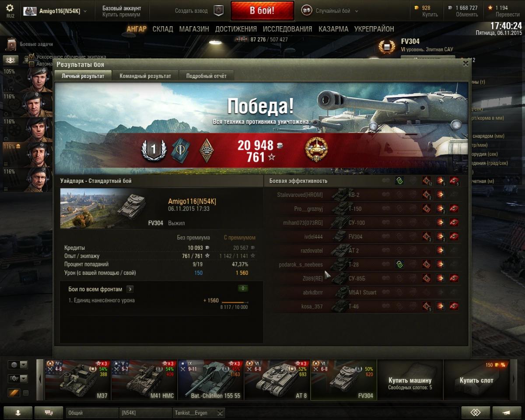Expand the Battles on all fronts arrow
This screenshot has height=420, width=525.
(x=130, y=289)
